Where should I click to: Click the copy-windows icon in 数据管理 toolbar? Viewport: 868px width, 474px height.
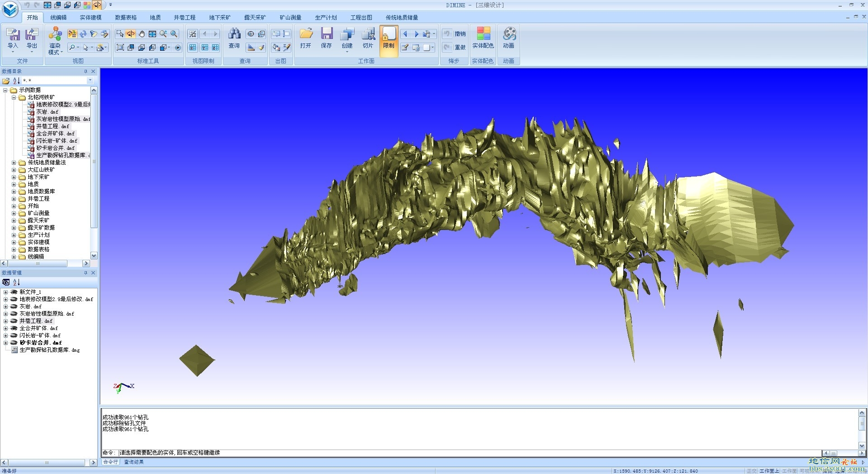[x=6, y=282]
